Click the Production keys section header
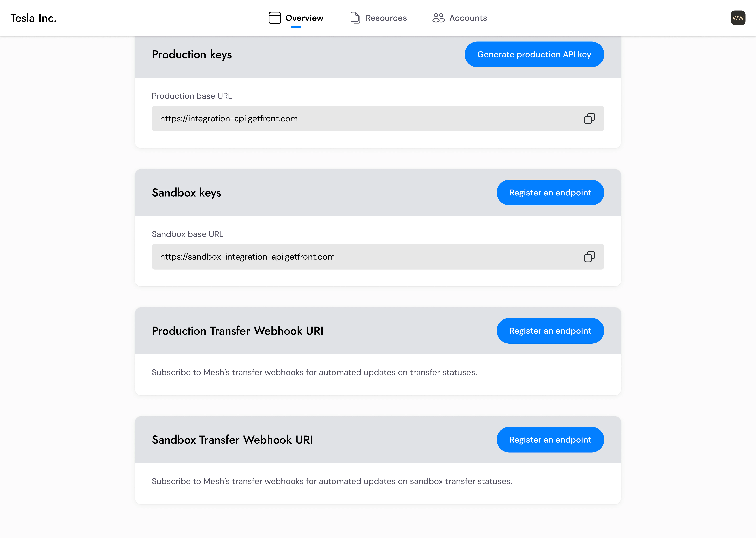Viewport: 756px width, 538px height. click(x=192, y=54)
